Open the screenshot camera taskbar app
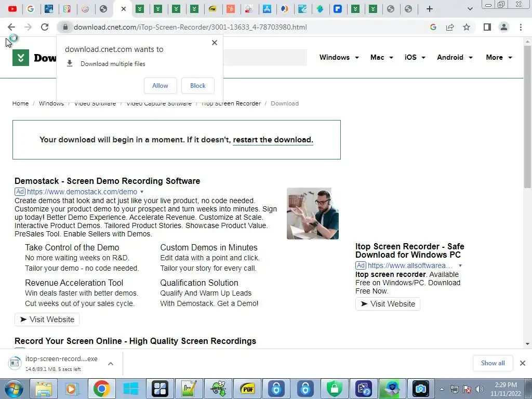 click(x=420, y=389)
